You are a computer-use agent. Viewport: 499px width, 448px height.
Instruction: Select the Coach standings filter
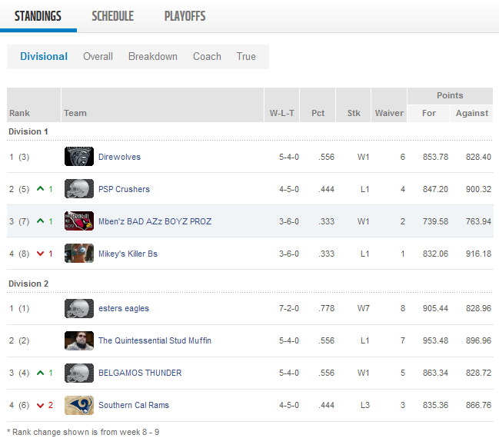click(207, 56)
